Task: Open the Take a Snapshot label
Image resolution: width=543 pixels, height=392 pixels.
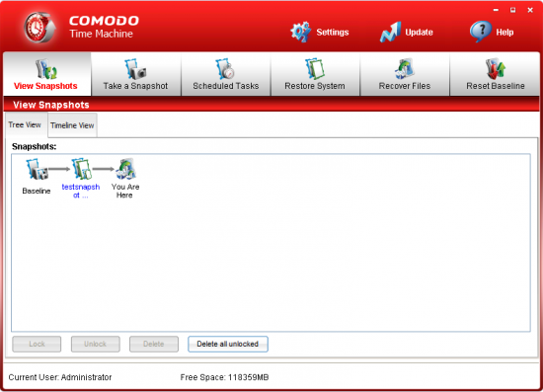Action: point(135,86)
